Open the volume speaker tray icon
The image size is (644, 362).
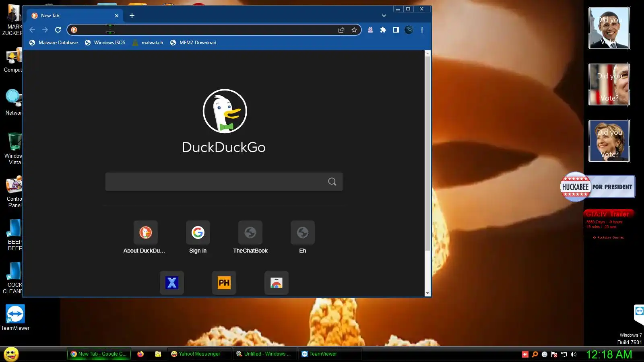coord(574,354)
